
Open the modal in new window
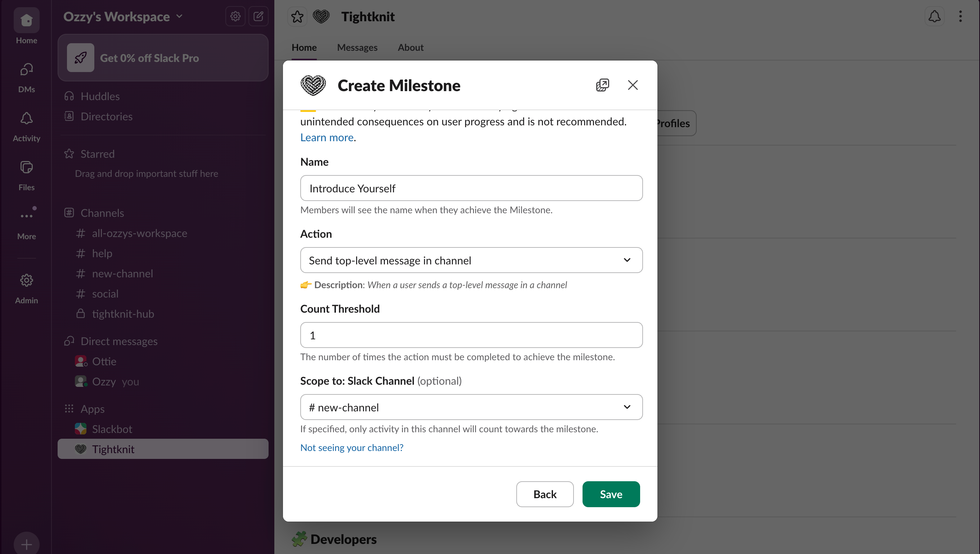602,85
